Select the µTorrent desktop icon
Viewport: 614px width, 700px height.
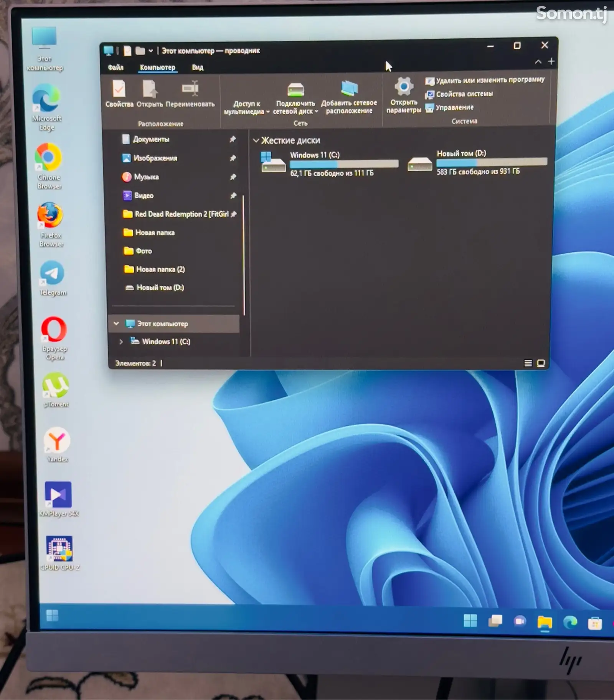pos(56,390)
